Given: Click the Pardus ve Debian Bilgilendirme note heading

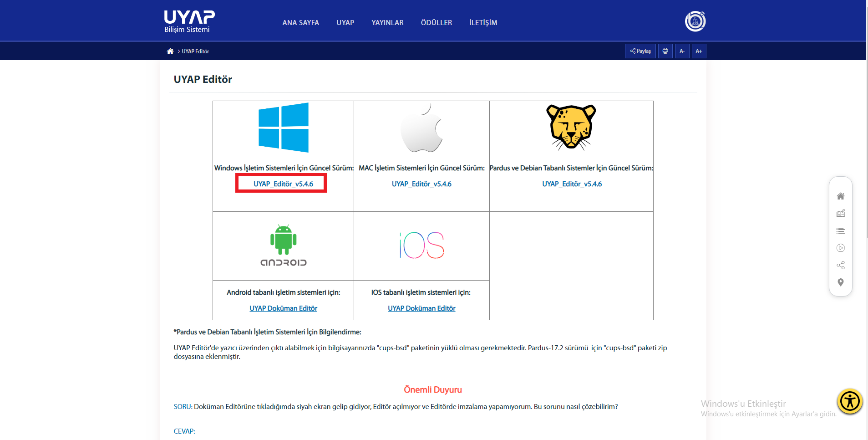Looking at the screenshot, I should click(x=267, y=332).
